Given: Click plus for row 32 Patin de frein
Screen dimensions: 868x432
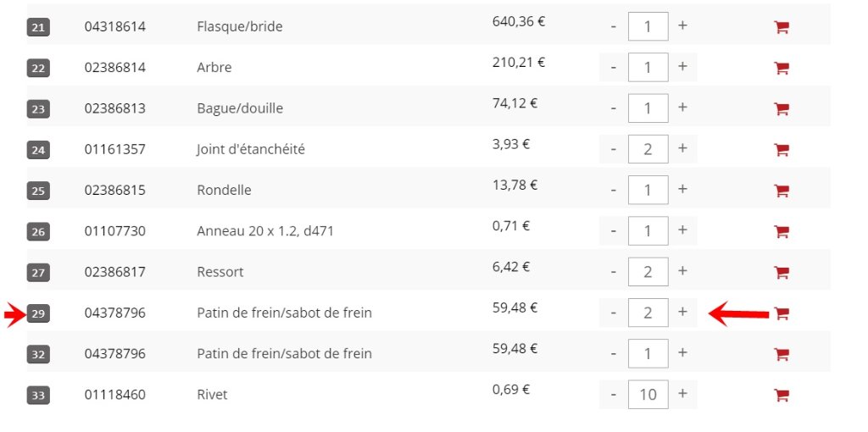Looking at the screenshot, I should (682, 353).
